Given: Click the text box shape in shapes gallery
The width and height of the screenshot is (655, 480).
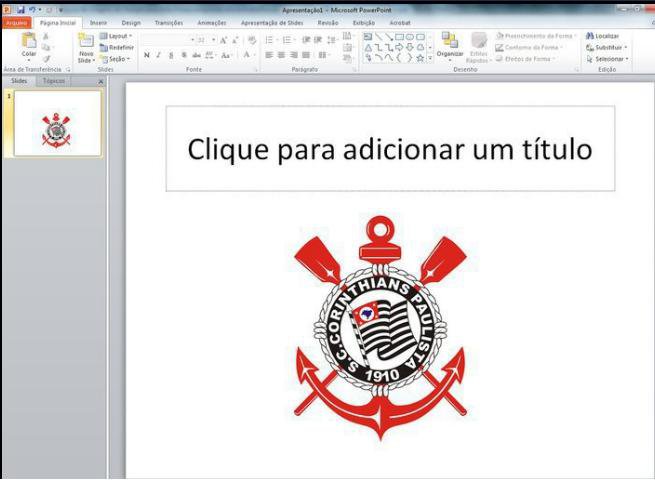Looking at the screenshot, I should [368, 37].
